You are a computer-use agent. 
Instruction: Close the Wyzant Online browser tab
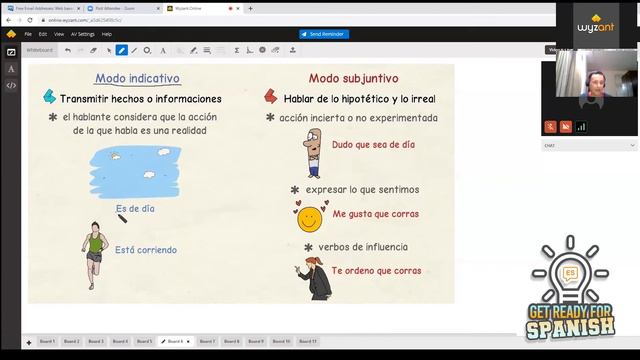[238, 8]
